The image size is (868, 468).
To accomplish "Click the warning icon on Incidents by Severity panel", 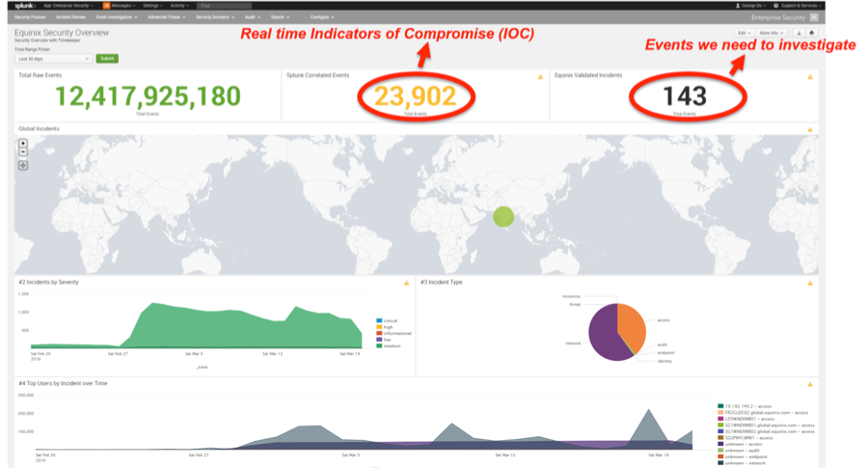I will click(x=406, y=283).
